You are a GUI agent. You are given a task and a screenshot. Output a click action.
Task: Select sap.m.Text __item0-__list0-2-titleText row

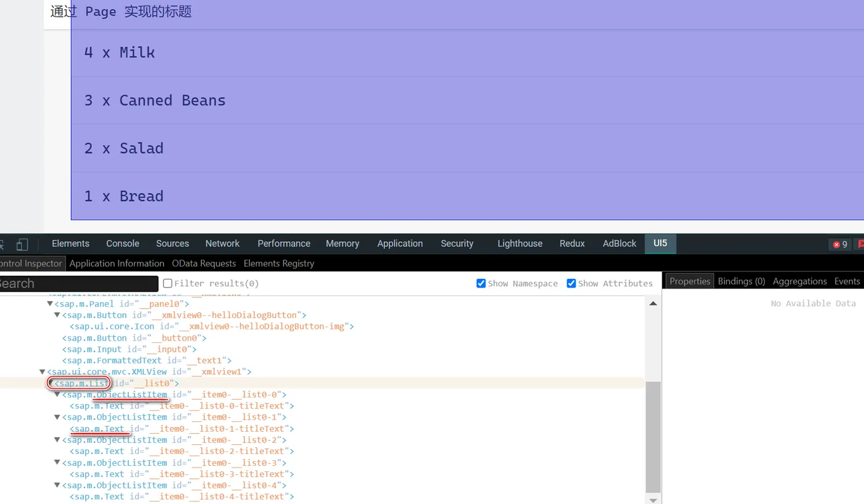182,452
